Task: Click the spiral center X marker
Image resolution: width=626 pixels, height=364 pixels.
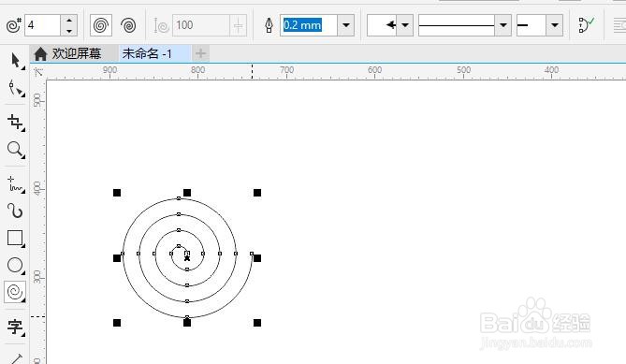Action: 187,258
